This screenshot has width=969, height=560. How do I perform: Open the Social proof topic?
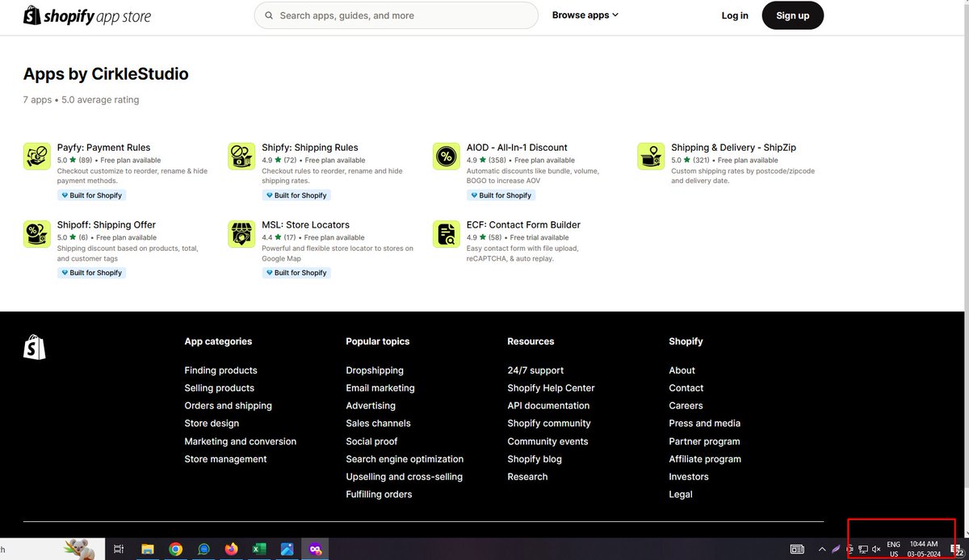pyautogui.click(x=371, y=441)
